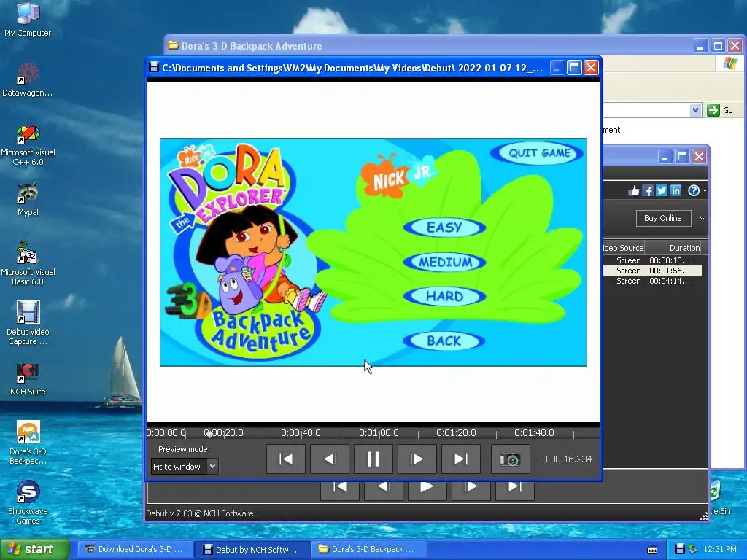Open My Computer desktop icon
Image resolution: width=747 pixels, height=560 pixels.
point(28,19)
